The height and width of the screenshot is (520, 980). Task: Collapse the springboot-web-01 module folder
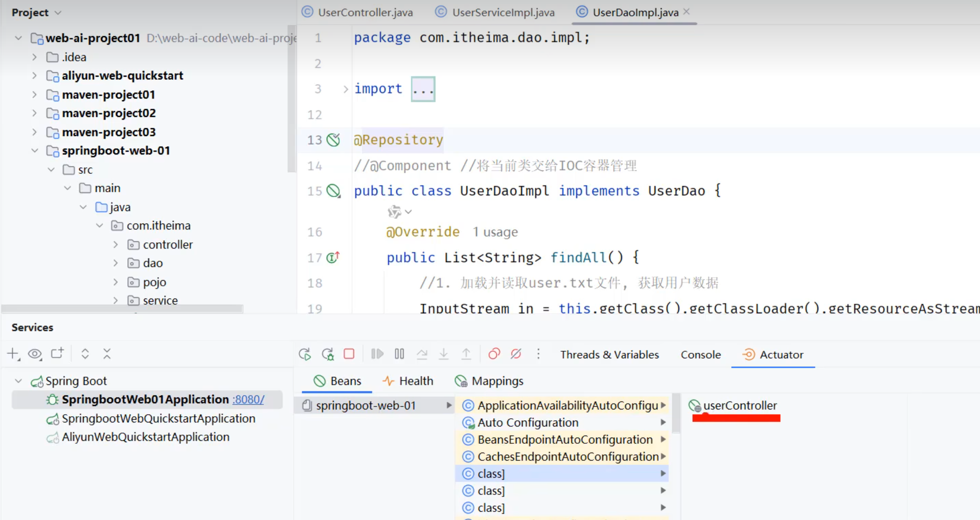[35, 151]
